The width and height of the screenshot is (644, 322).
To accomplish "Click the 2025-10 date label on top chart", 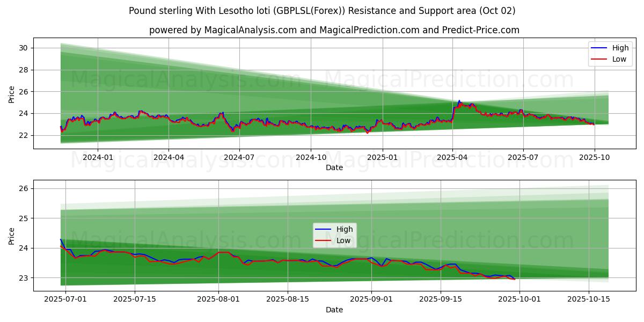I will pos(594,157).
